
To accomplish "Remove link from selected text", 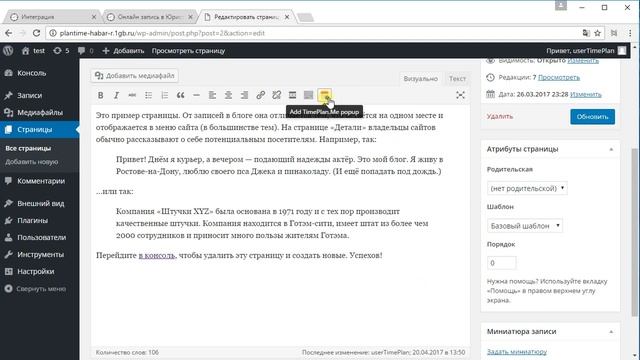I will point(276,95).
